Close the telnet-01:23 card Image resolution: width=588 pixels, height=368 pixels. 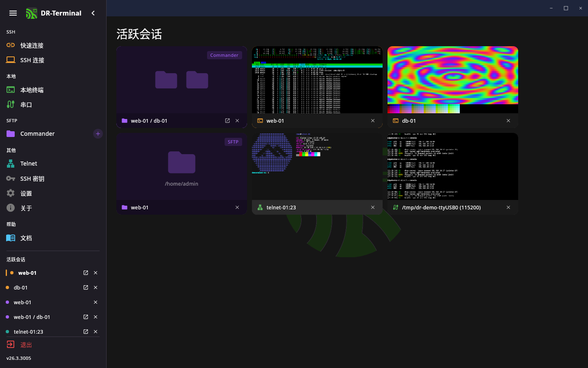point(373,207)
